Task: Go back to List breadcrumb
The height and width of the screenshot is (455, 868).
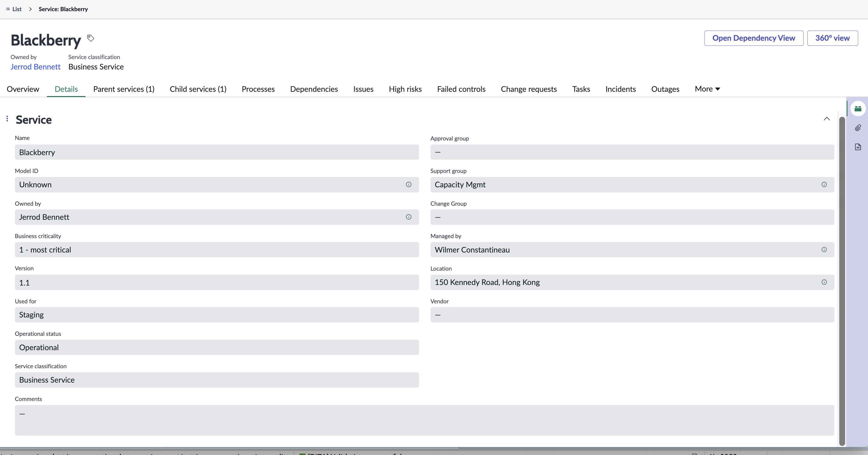Action: tap(17, 9)
